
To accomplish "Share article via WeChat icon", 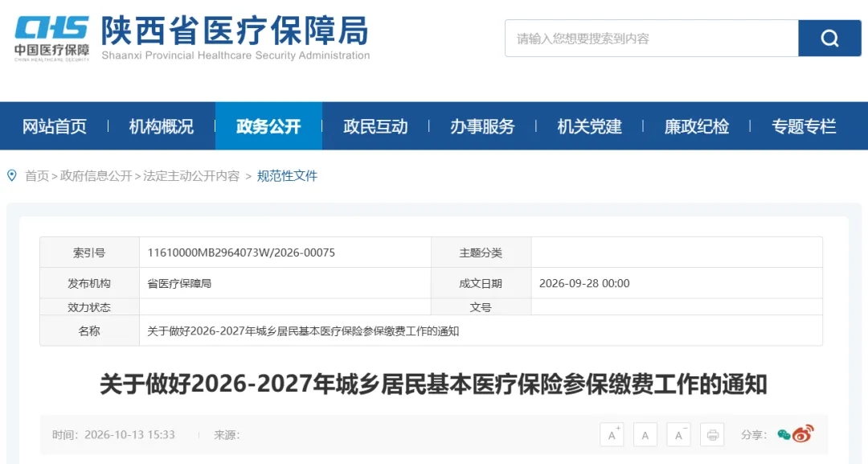I will (784, 435).
